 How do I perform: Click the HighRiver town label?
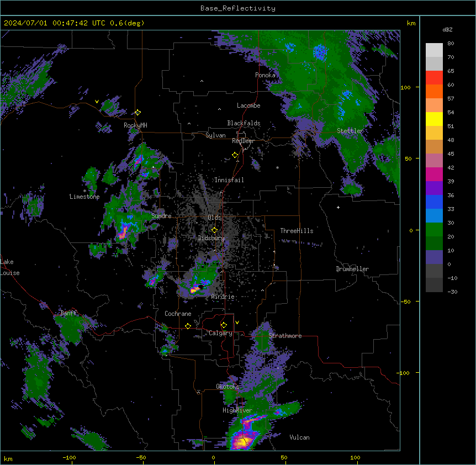click(x=237, y=410)
